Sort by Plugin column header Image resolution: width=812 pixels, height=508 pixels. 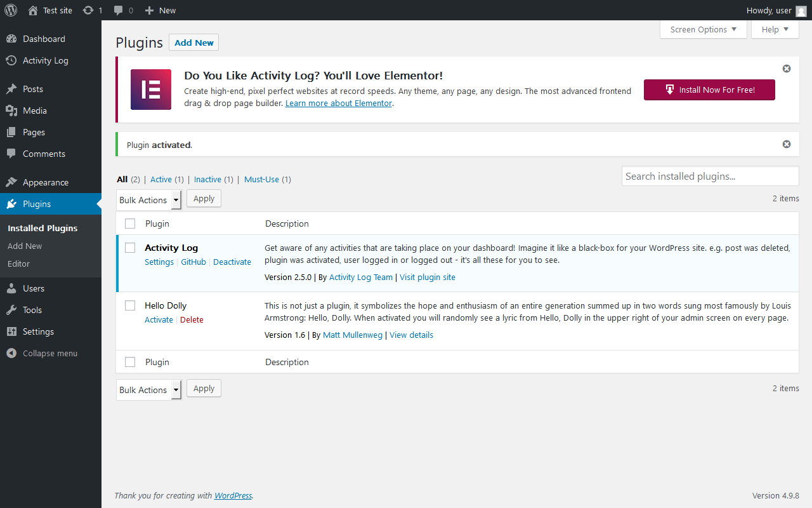157,224
